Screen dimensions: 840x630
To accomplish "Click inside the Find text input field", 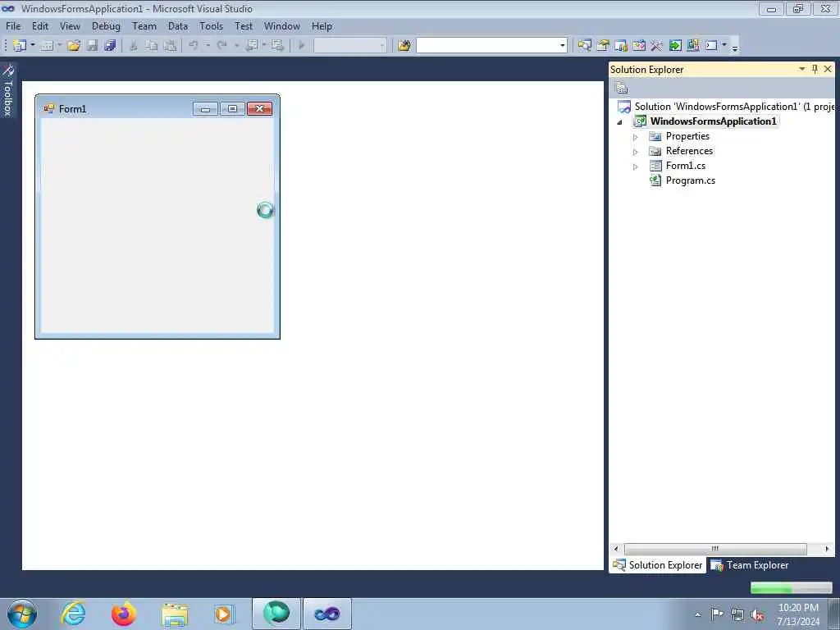I will [487, 46].
